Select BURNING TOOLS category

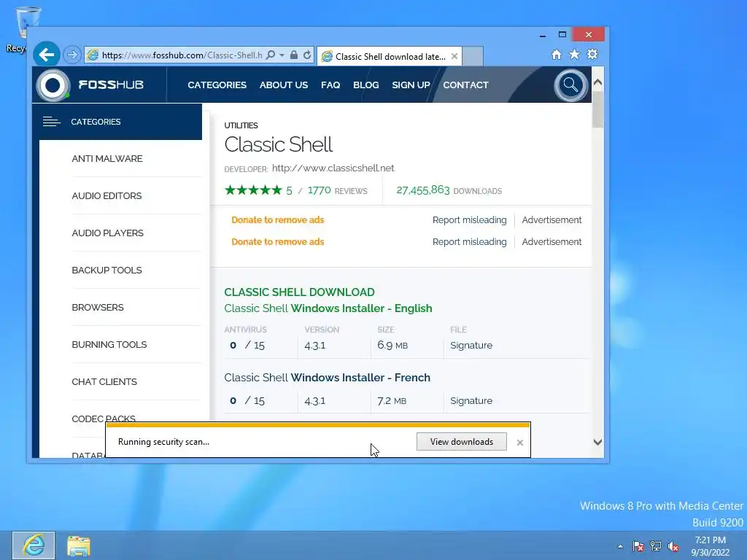(109, 344)
